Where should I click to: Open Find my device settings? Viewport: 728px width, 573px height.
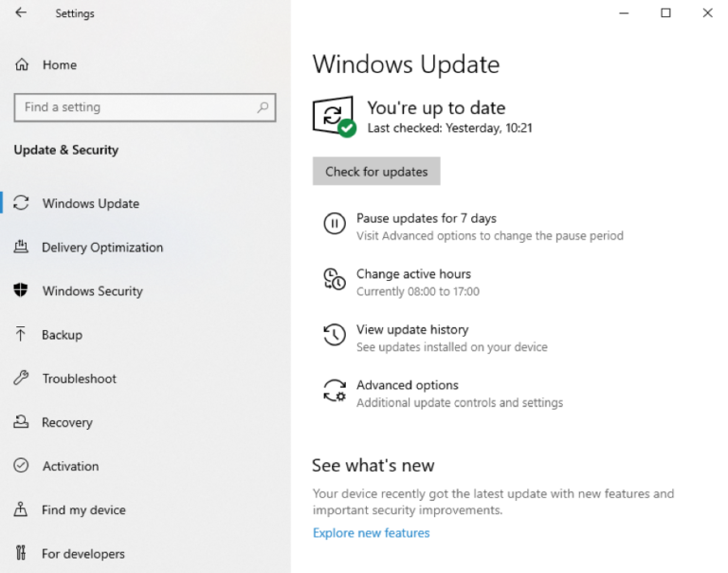83,509
